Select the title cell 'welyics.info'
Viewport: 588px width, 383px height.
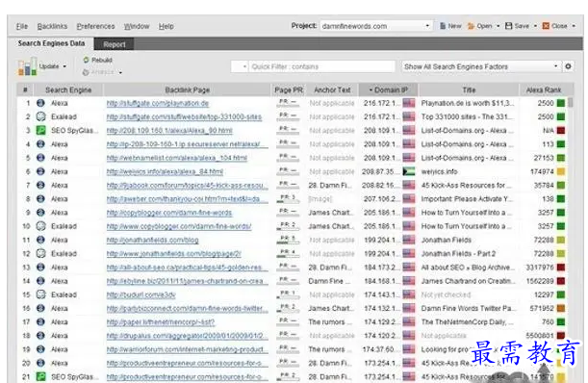point(439,172)
